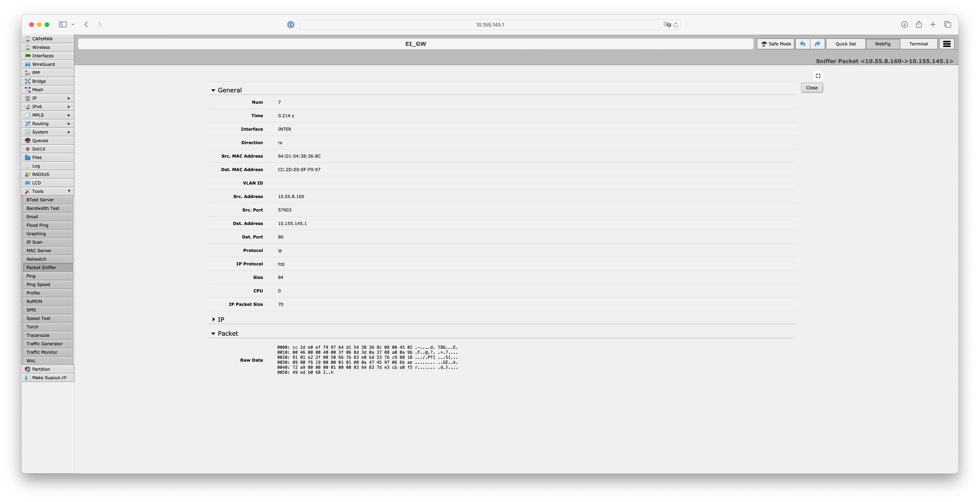980x502 pixels.
Task: Open Quick Set
Action: point(845,44)
